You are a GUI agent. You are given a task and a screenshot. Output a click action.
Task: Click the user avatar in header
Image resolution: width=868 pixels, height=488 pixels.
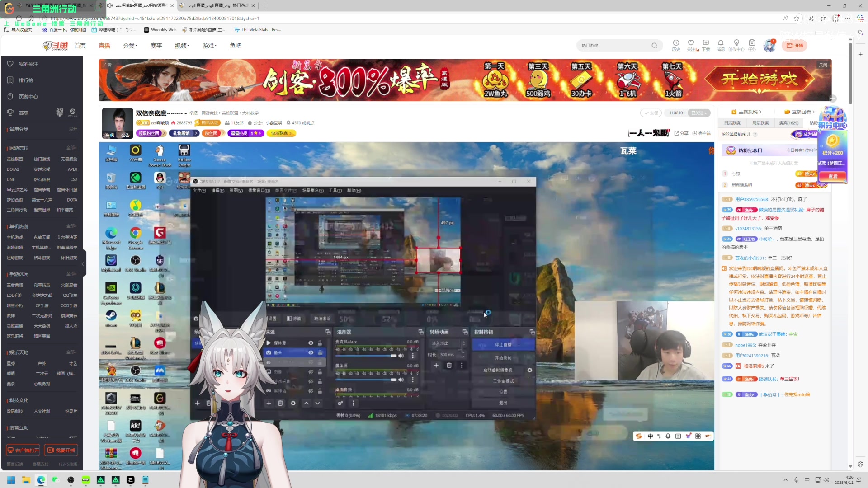point(769,46)
